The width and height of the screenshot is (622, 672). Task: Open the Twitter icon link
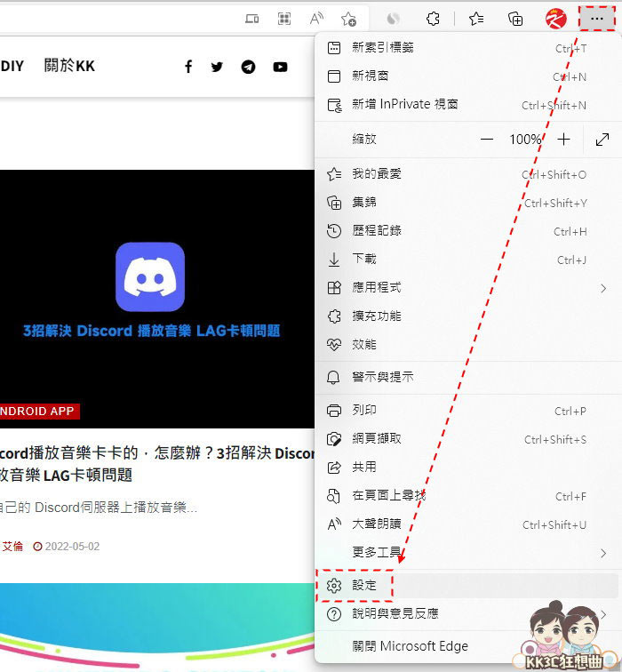[x=217, y=67]
